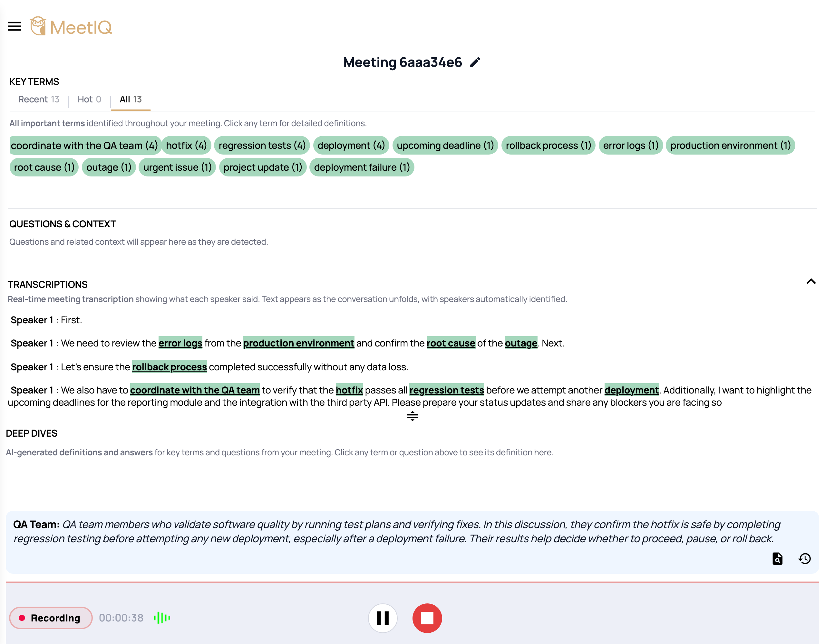This screenshot has height=644, width=825.
Task: Click the panel resize divider handle
Action: tap(412, 416)
